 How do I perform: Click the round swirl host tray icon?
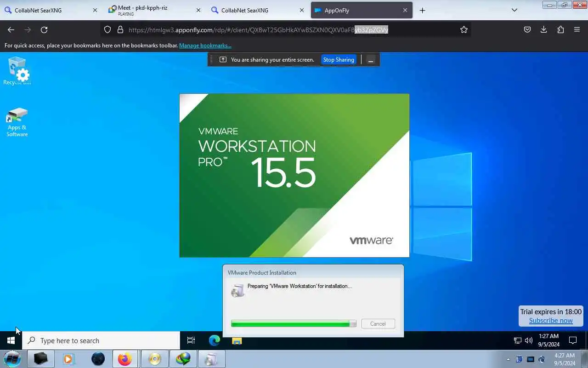(x=542, y=359)
